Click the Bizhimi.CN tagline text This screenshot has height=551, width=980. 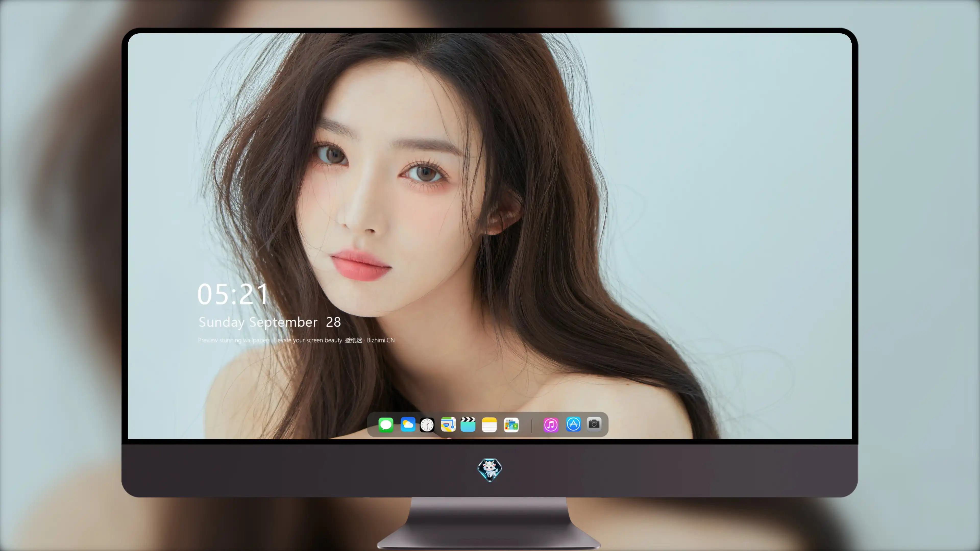(296, 340)
